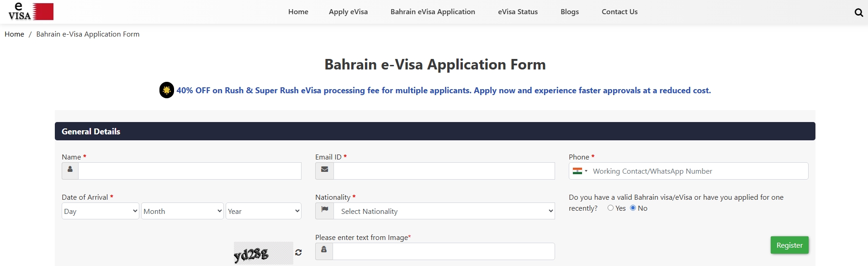Open the Year dropdown for arrival
868x266 pixels.
coord(264,211)
